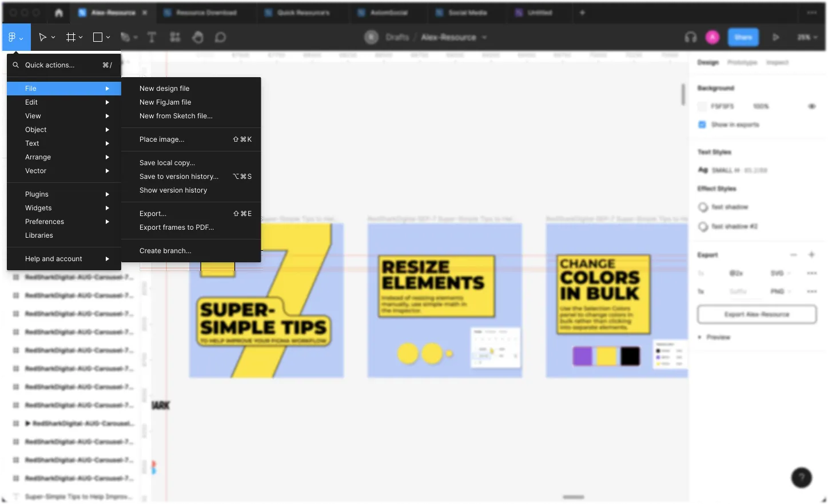The width and height of the screenshot is (828, 504).
Task: Enable Show in exports checkbox
Action: click(x=702, y=125)
